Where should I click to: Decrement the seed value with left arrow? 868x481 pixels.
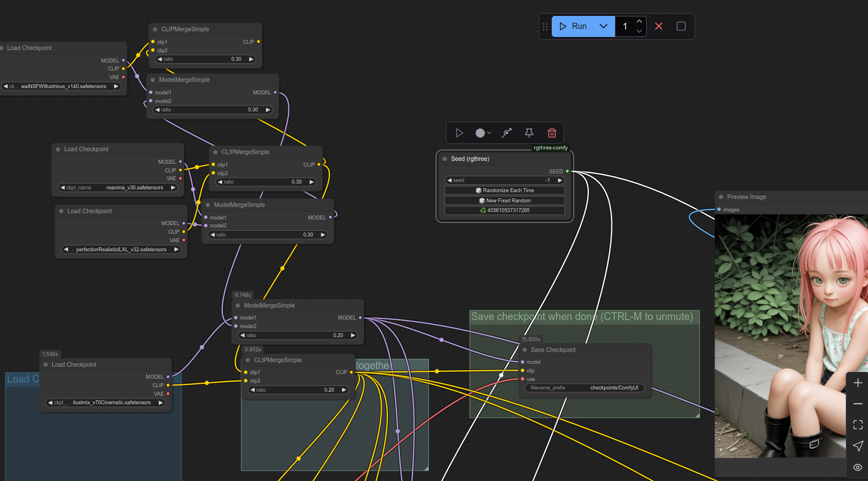click(449, 180)
